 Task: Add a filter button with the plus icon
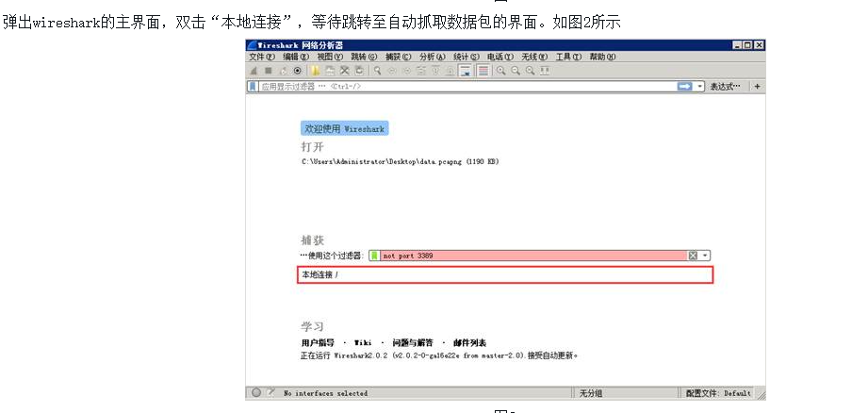(x=758, y=87)
